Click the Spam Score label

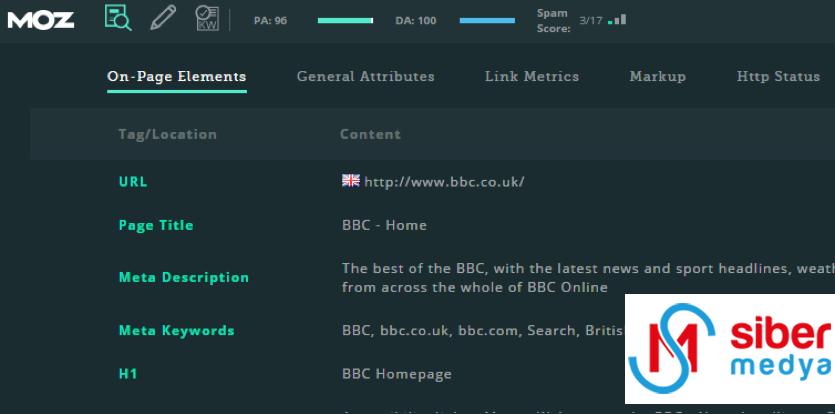553,21
